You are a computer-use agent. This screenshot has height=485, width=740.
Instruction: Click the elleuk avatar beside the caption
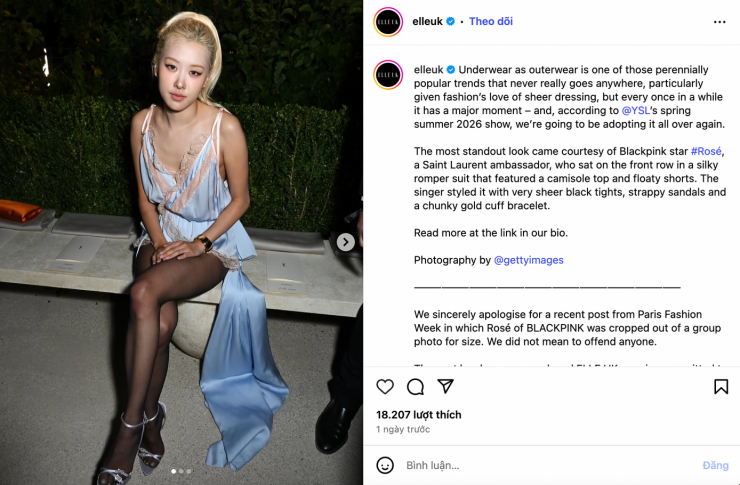coord(388,75)
